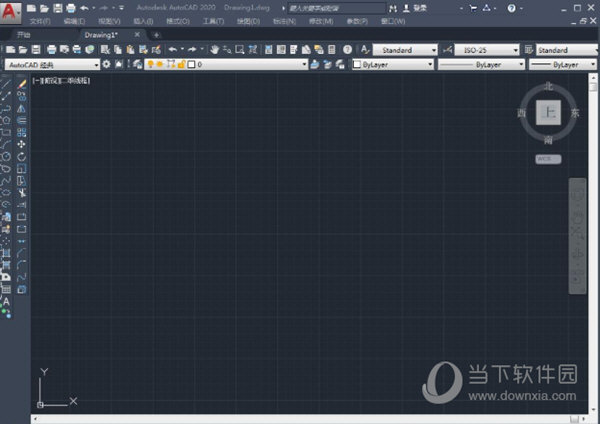Click Copy icon in standard toolbar
600x424 pixels.
pos(118,49)
